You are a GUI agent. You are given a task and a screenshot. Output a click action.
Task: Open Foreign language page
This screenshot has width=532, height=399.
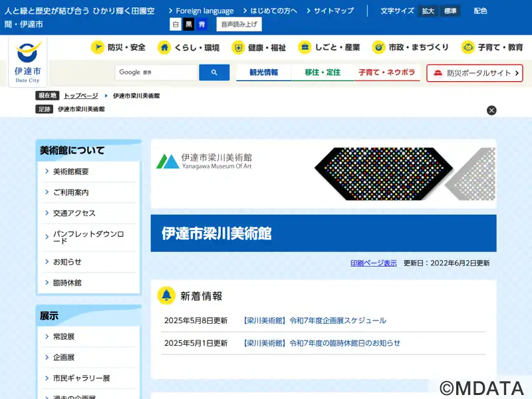(205, 11)
